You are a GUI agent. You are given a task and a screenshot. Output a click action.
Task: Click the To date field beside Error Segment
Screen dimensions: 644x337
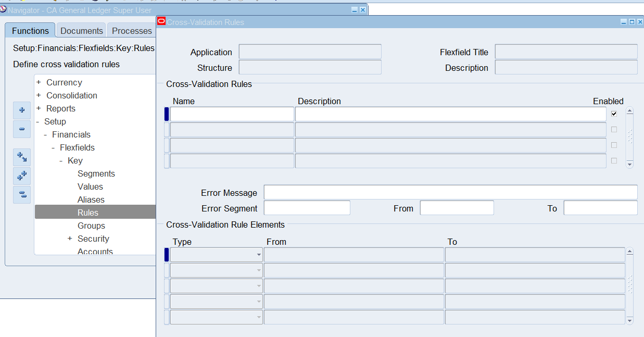click(x=601, y=208)
